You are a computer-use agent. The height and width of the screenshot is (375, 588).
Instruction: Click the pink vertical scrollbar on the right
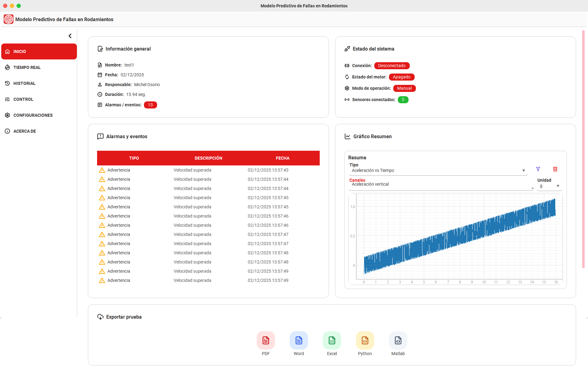583,149
